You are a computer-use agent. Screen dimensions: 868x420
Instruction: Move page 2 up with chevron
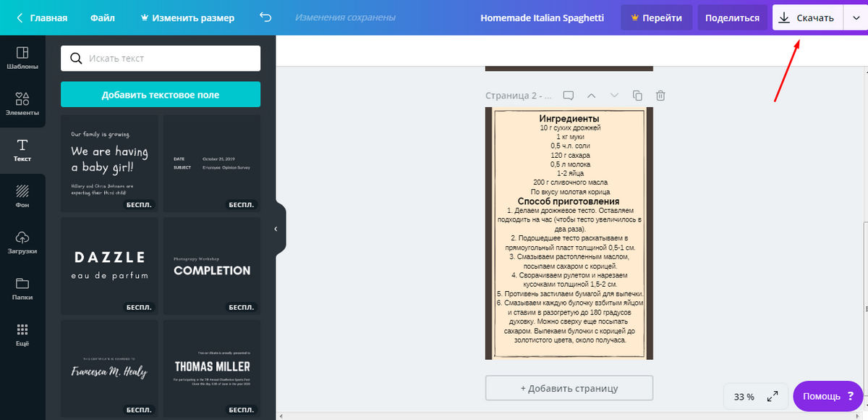591,96
